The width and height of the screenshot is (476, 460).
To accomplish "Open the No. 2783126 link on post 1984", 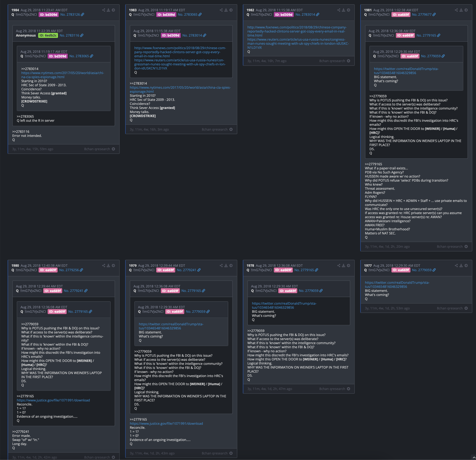I will click(x=72, y=15).
